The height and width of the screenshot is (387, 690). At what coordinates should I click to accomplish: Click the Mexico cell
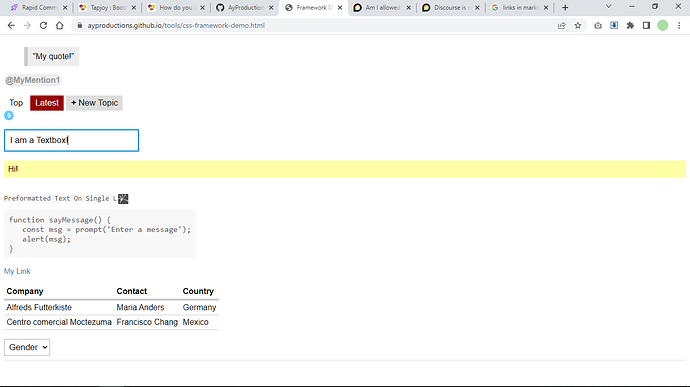[x=195, y=322]
